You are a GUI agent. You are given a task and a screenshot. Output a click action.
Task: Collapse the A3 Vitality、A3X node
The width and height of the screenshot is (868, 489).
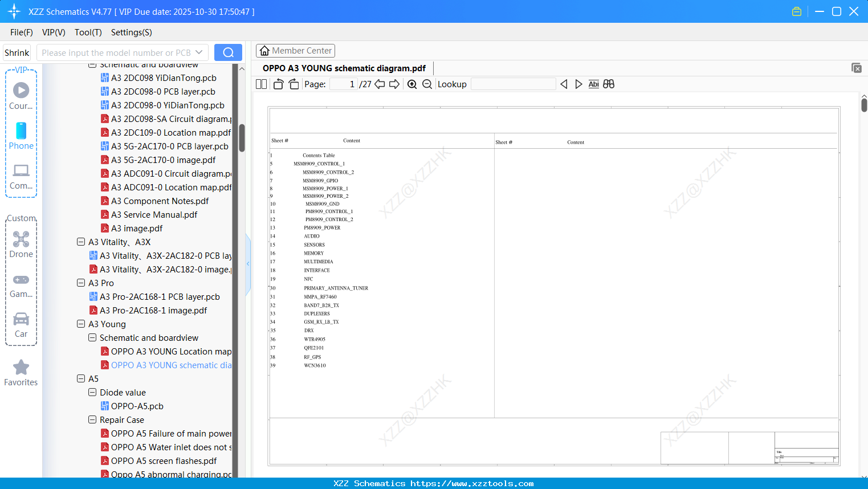[81, 242]
